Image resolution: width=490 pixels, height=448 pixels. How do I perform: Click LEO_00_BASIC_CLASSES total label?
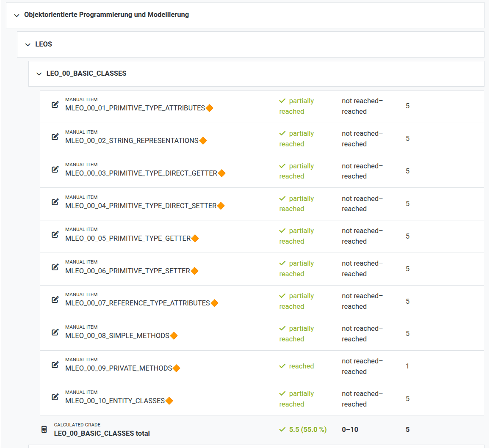(102, 433)
